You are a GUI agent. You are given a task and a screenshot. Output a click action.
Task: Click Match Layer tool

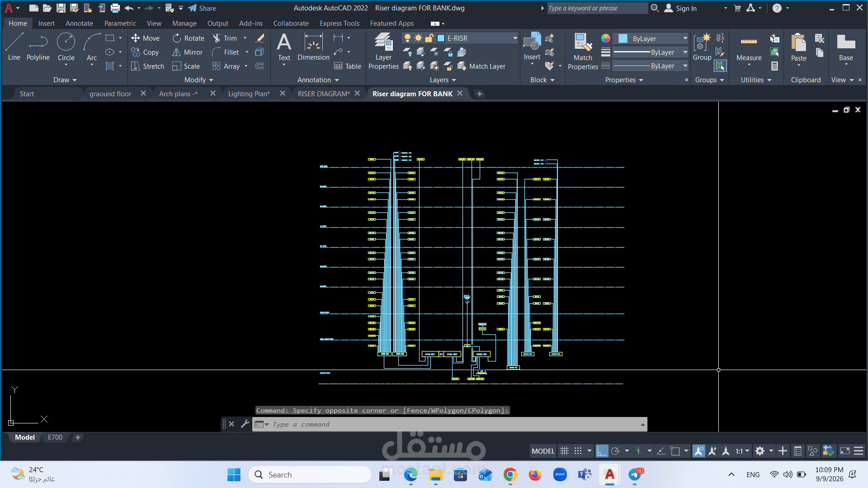[x=481, y=66]
